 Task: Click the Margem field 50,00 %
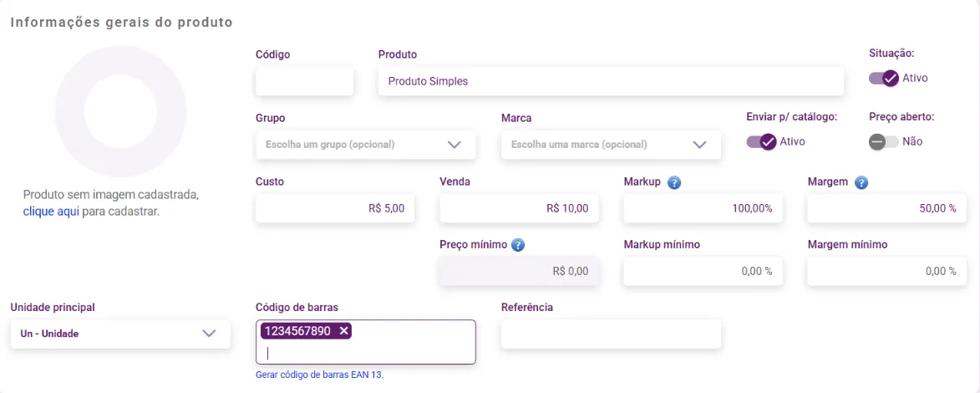(x=887, y=208)
